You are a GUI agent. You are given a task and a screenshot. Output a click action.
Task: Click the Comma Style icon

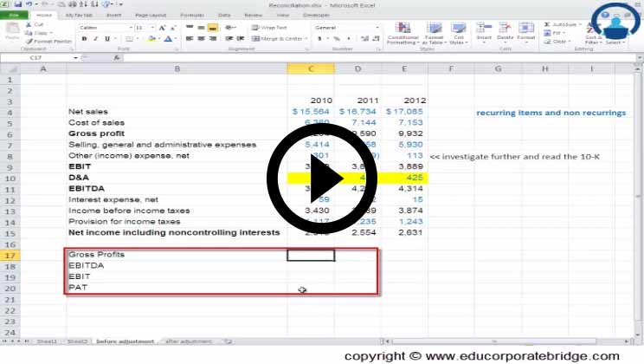(x=349, y=39)
